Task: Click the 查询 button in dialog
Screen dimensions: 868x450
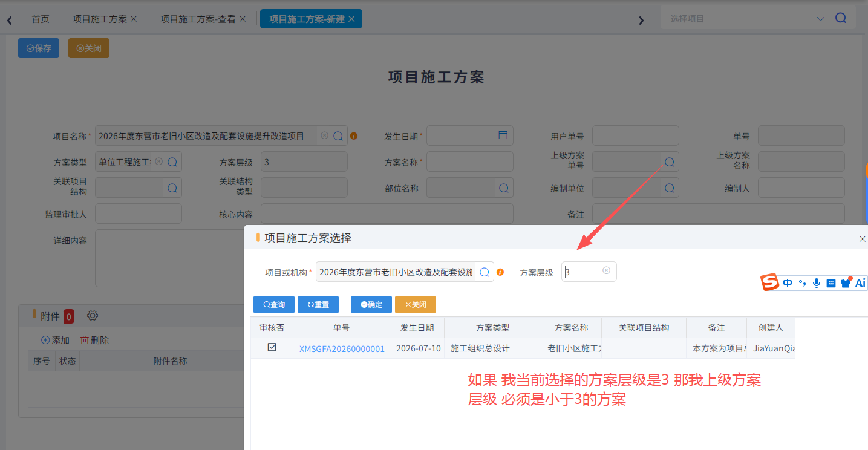Action: (x=273, y=304)
